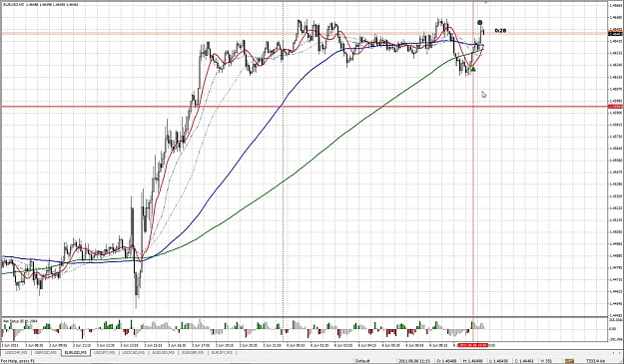624x364 pixels.
Task: Switch to the EURJPY,M5 chart tab
Action: [222, 352]
